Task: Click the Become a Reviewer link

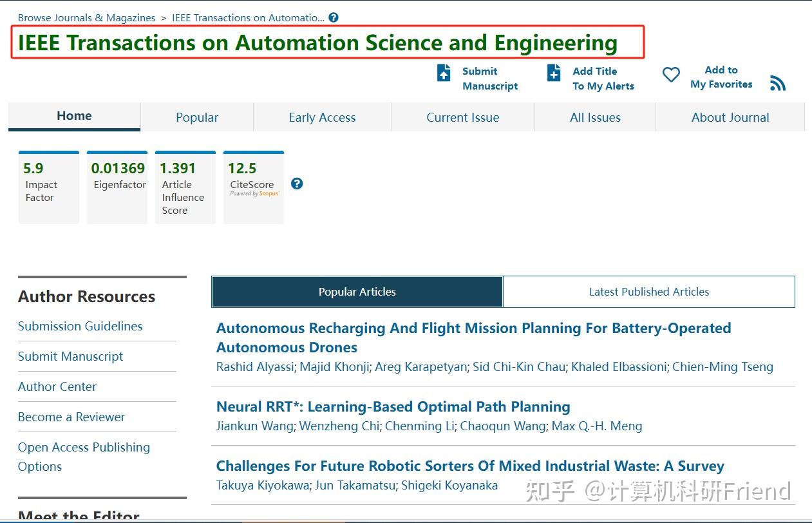Action: (x=71, y=417)
